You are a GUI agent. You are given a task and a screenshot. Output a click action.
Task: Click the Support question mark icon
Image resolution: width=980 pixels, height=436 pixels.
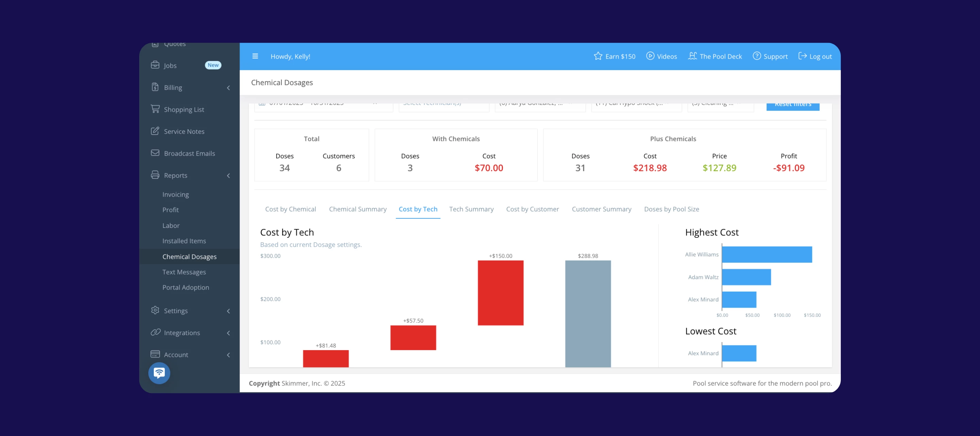pyautogui.click(x=757, y=56)
